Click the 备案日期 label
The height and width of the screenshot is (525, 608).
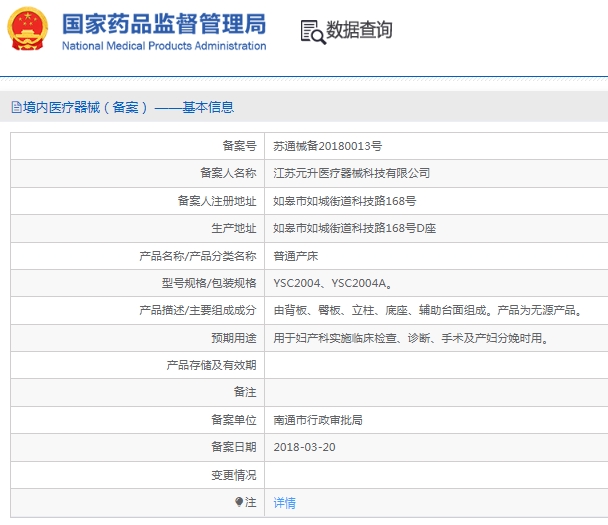coord(234,447)
